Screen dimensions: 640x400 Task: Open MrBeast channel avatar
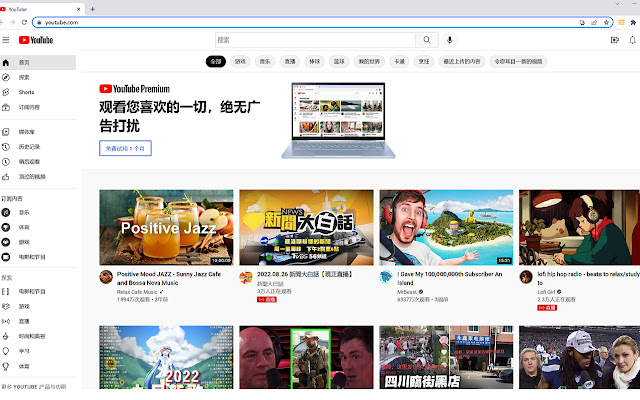click(386, 277)
